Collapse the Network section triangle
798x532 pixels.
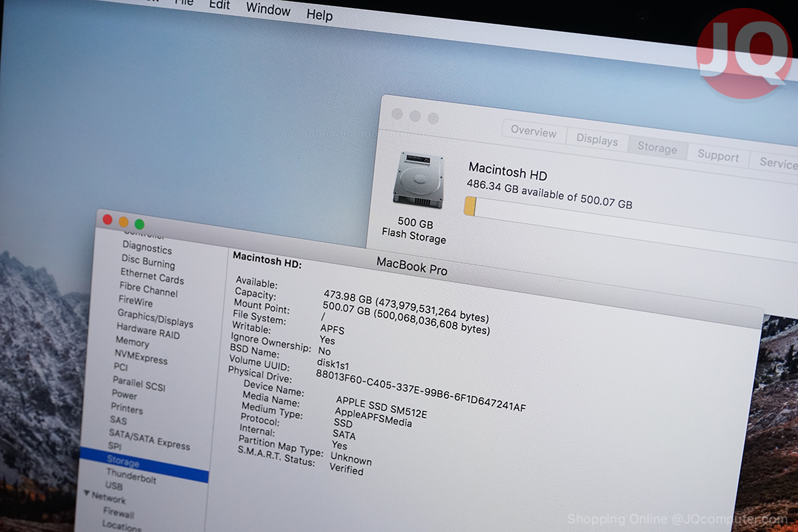pyautogui.click(x=87, y=494)
